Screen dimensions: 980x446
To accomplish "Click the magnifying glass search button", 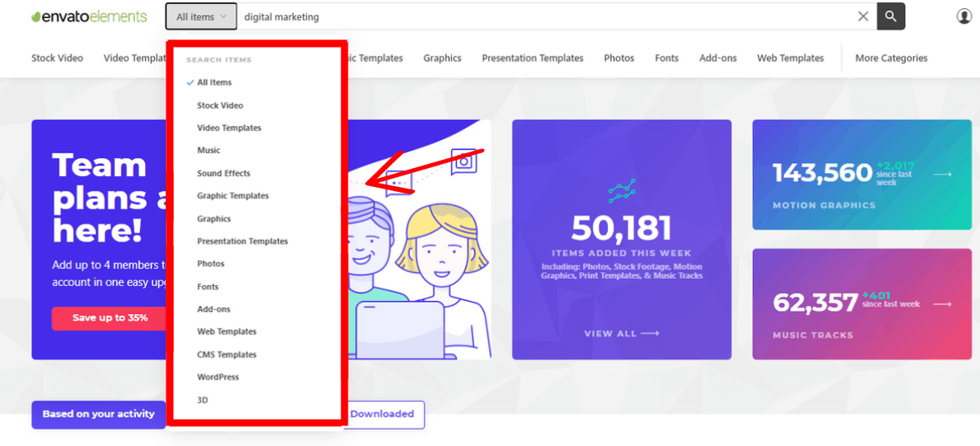I will [891, 16].
